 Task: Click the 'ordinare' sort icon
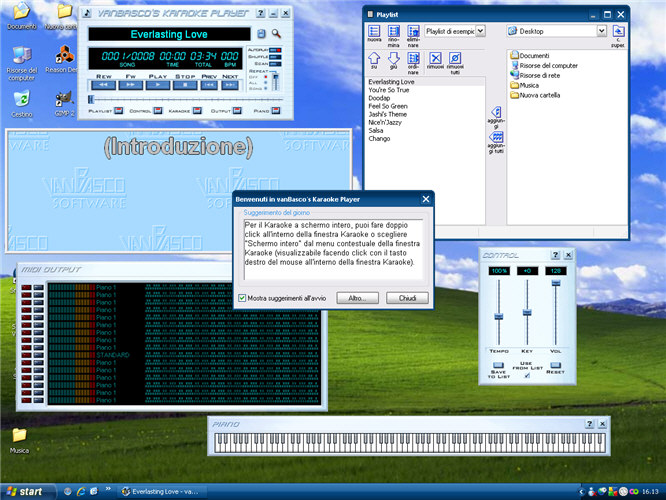pos(413,63)
